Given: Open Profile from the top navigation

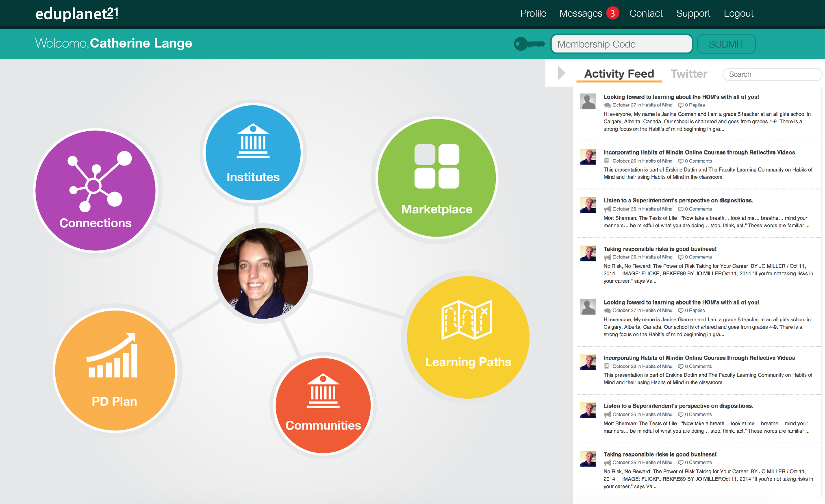Looking at the screenshot, I should coord(533,13).
